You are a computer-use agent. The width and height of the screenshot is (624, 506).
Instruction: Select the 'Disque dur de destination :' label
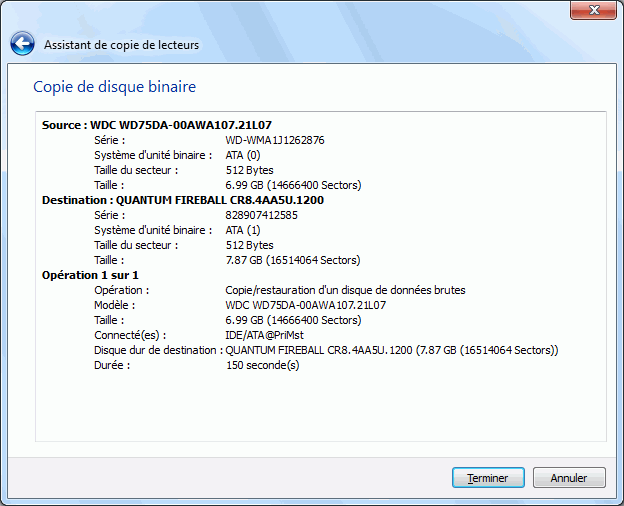(158, 350)
